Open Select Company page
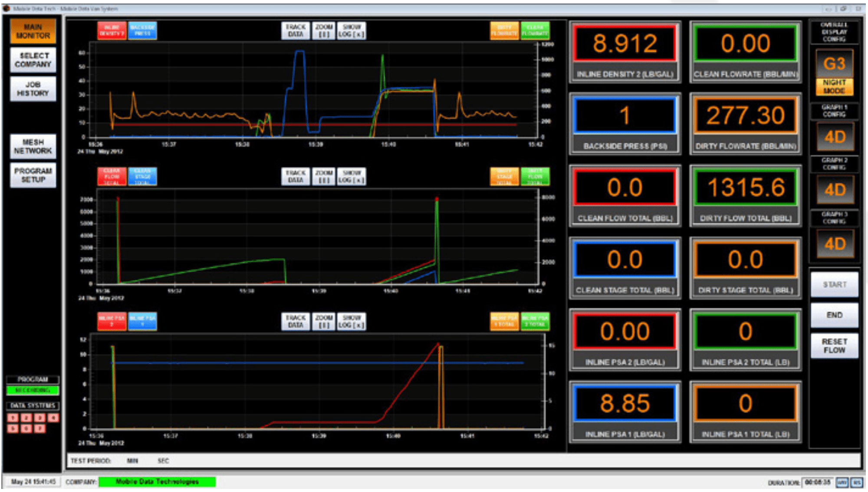 click(33, 60)
